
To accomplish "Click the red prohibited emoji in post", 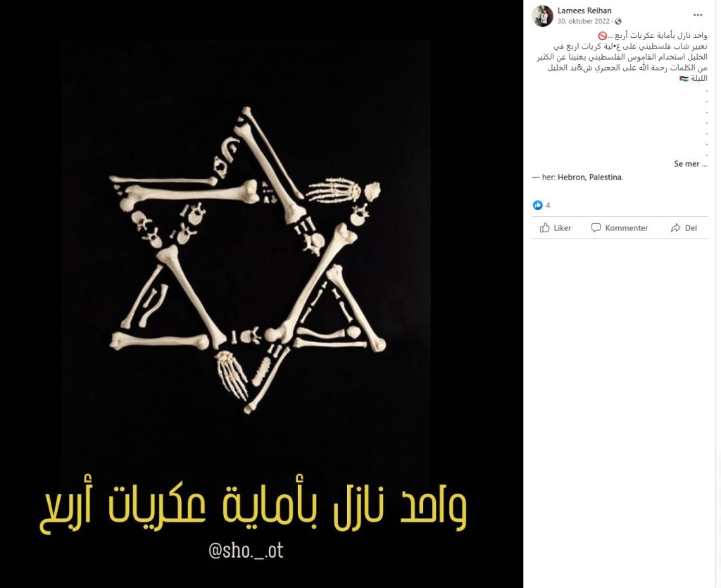I will pyautogui.click(x=603, y=35).
